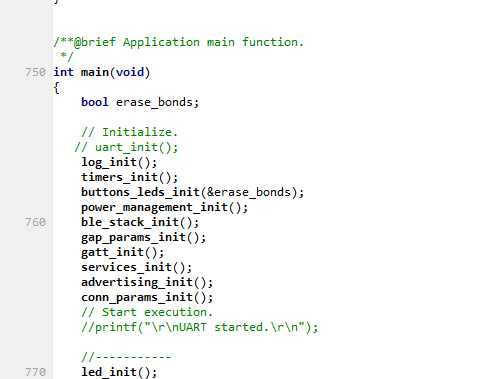Click the bool keyword

95,102
